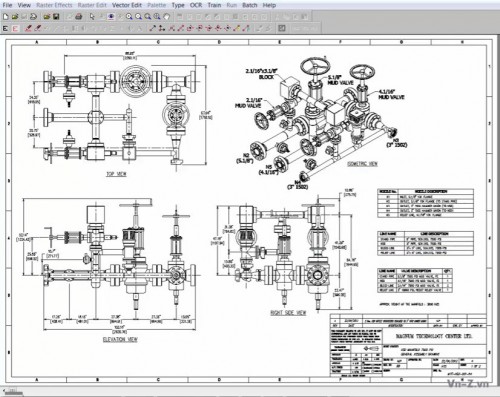
Task: Open the Vector Edit menu
Action: pyautogui.click(x=127, y=5)
